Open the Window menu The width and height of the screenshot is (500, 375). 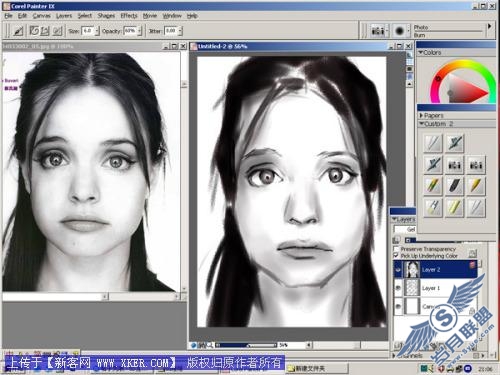click(172, 16)
